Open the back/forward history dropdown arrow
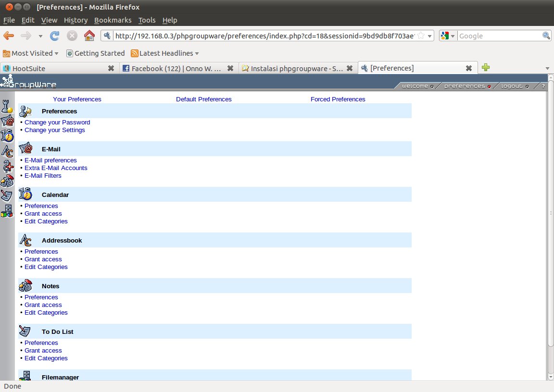Viewport: 554px width, 392px height. point(40,36)
